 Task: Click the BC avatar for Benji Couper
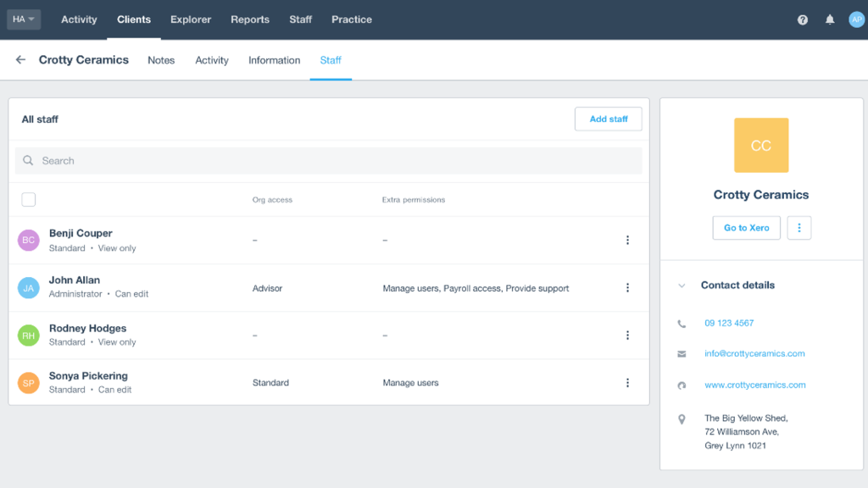pos(28,240)
